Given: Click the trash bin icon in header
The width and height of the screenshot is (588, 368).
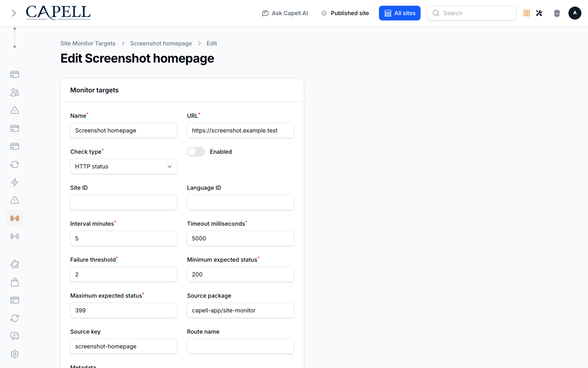Looking at the screenshot, I should (x=557, y=13).
